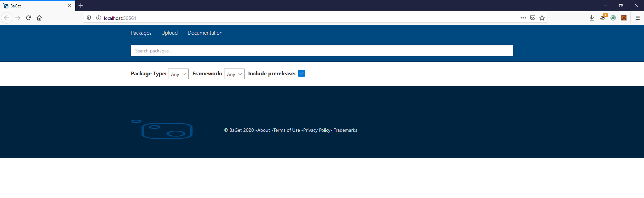Open the About footer link
The height and width of the screenshot is (198, 644).
point(264,130)
